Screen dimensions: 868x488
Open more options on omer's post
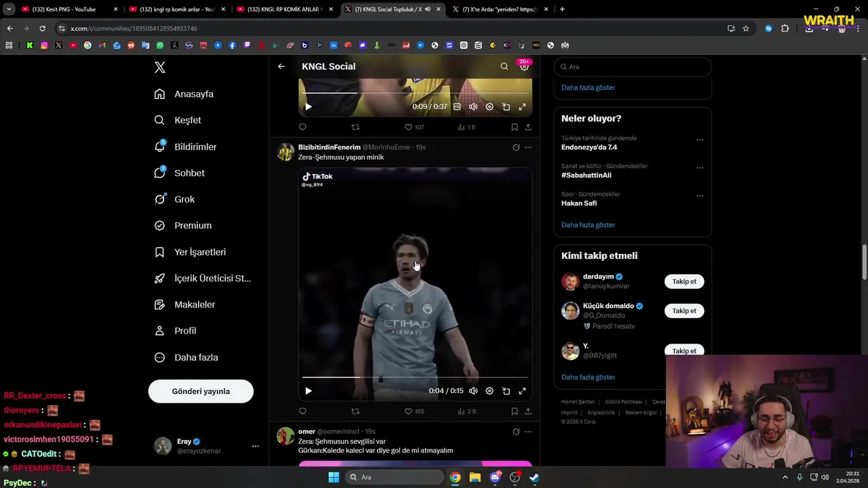click(528, 432)
